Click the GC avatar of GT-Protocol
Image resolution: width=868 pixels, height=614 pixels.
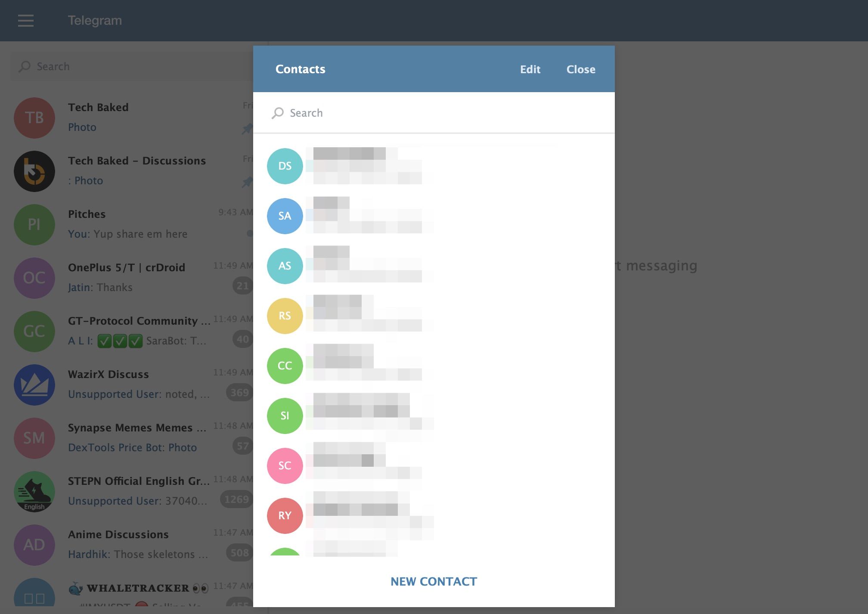click(34, 332)
